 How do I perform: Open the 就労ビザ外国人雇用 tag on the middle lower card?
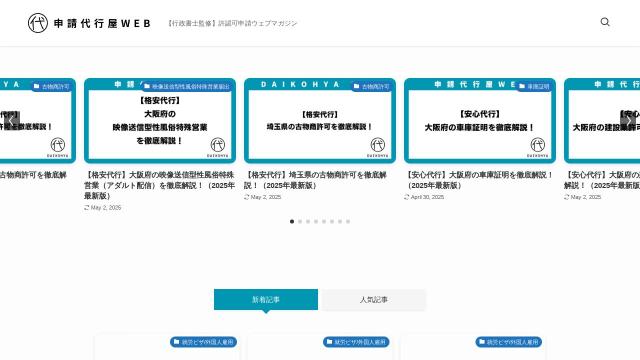pyautogui.click(x=356, y=342)
